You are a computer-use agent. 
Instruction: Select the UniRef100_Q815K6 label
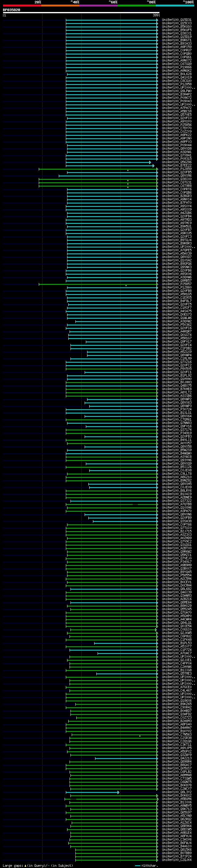(177, 850)
